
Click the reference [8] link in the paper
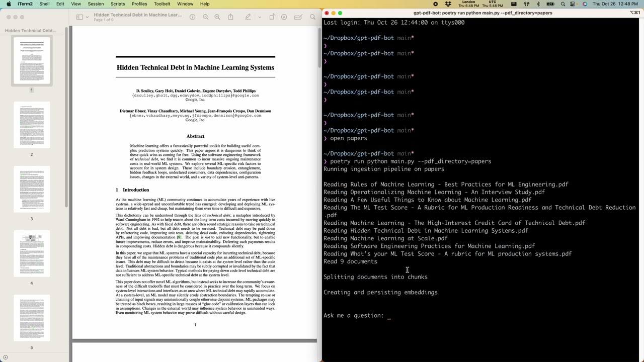(x=179, y=237)
